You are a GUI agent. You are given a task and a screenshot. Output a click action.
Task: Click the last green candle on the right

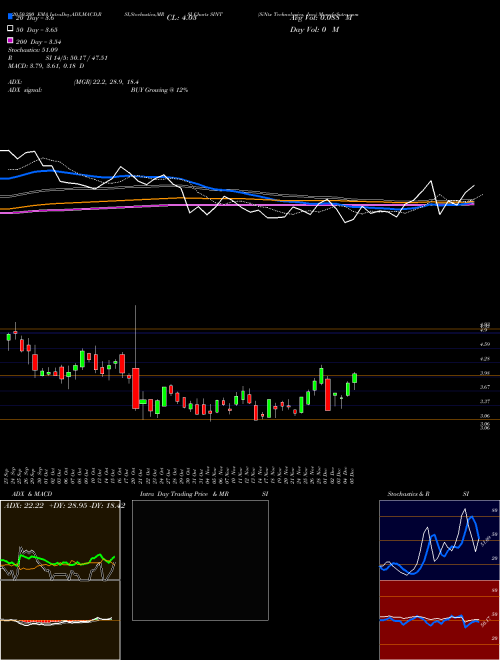[x=354, y=378]
